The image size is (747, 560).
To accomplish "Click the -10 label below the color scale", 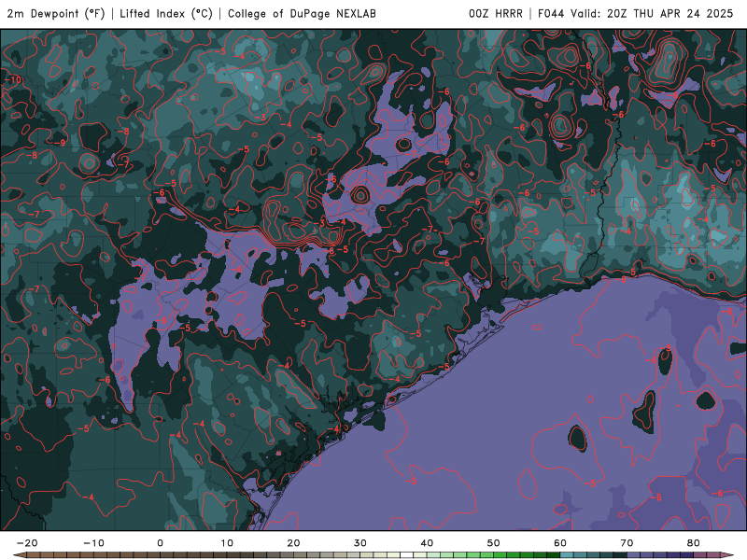I will (93, 543).
